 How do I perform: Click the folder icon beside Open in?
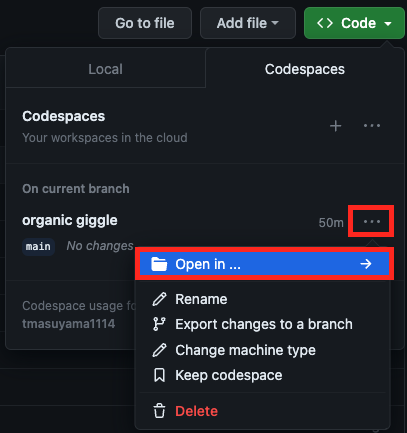click(159, 264)
